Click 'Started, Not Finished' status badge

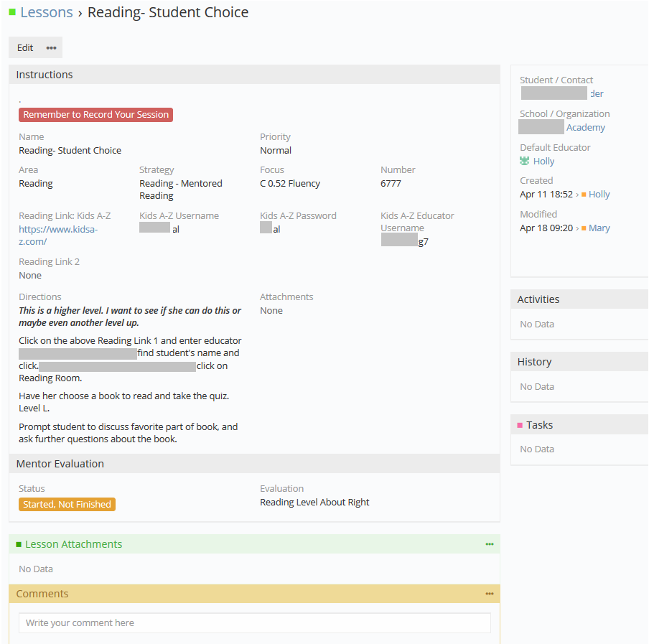(67, 505)
